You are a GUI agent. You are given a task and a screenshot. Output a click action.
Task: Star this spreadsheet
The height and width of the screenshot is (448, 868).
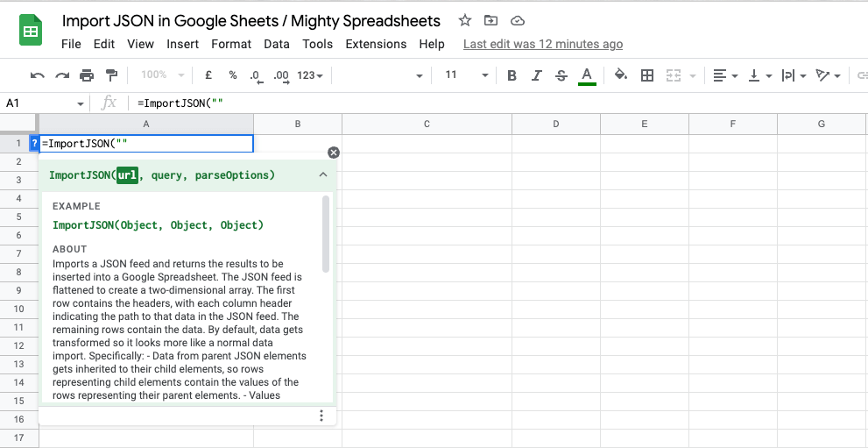(464, 21)
